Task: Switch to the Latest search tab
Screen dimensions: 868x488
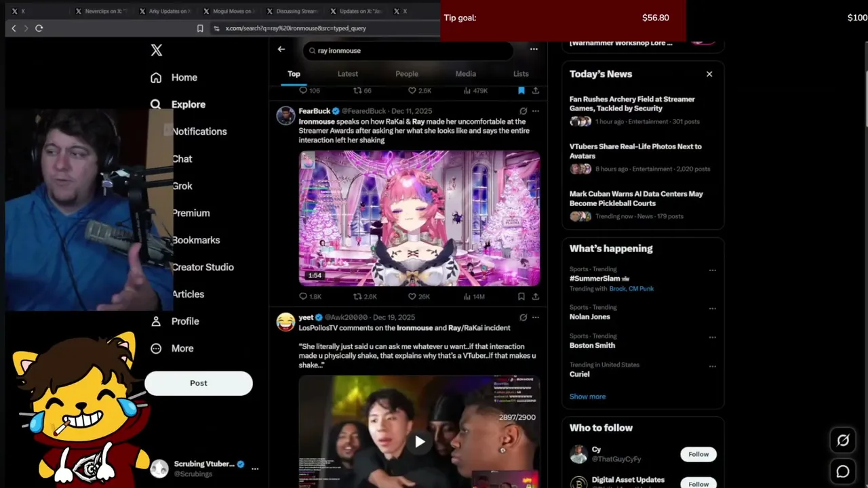Action: point(348,74)
